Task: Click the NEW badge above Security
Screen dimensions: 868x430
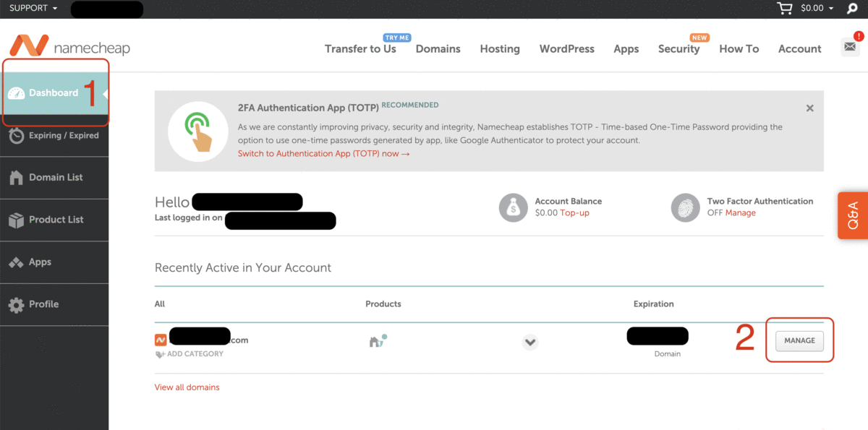Action: (699, 38)
